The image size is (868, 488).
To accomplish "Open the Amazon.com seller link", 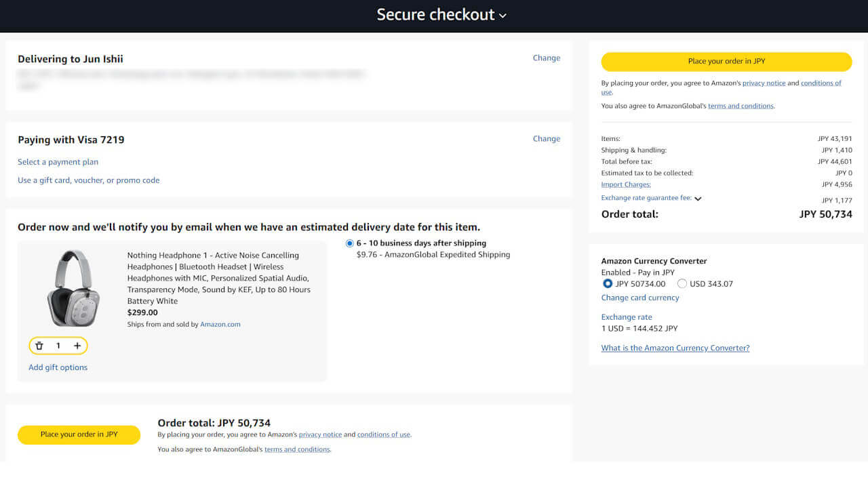I will (220, 324).
